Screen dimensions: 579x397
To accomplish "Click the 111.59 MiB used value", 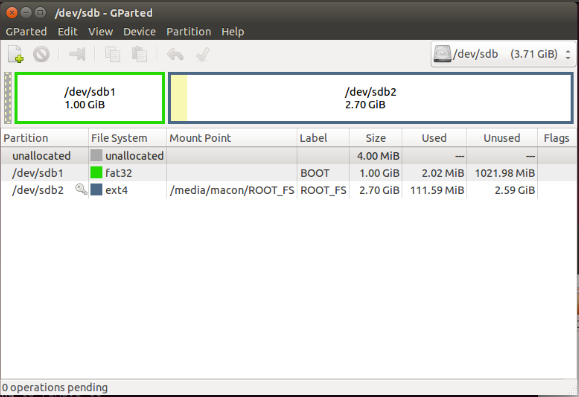I will pyautogui.click(x=437, y=190).
